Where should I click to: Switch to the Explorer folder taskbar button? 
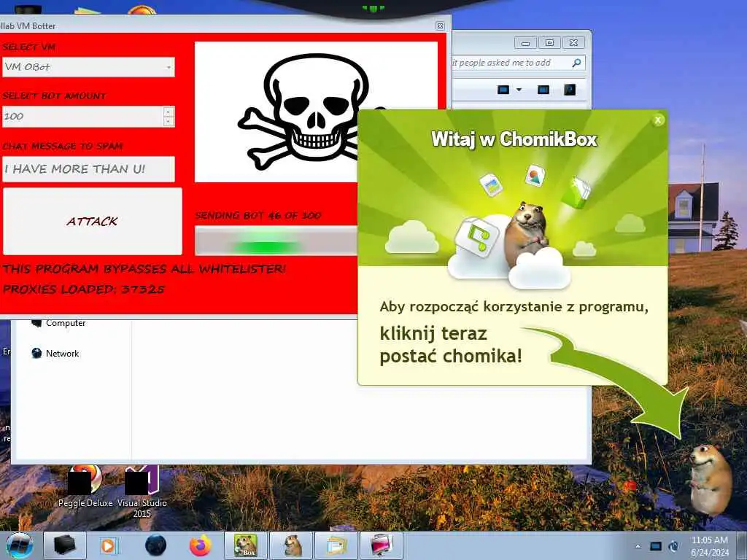click(336, 545)
